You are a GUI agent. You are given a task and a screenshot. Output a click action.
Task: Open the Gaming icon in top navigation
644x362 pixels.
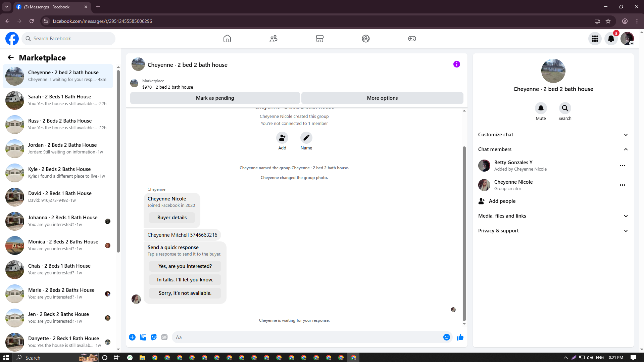coord(412,39)
